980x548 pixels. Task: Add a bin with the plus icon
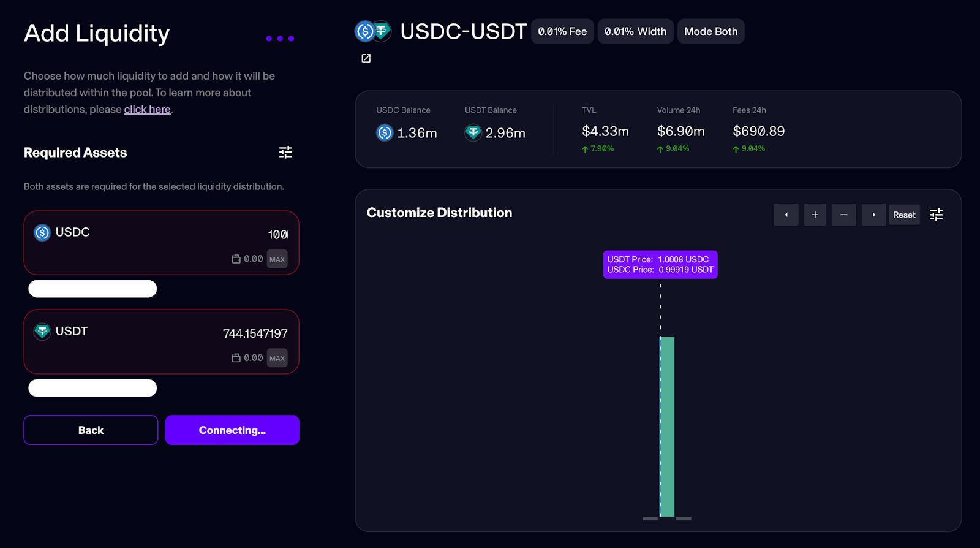(x=815, y=215)
